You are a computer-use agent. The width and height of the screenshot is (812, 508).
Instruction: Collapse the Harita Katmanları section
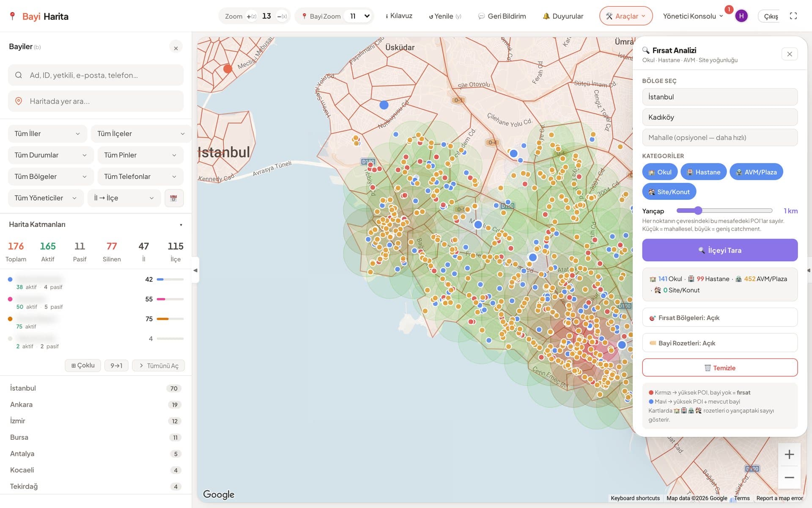pos(181,225)
